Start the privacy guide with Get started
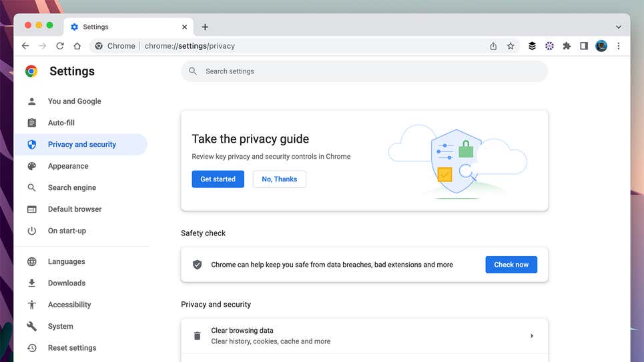Viewport: 644px width, 362px height. (218, 179)
